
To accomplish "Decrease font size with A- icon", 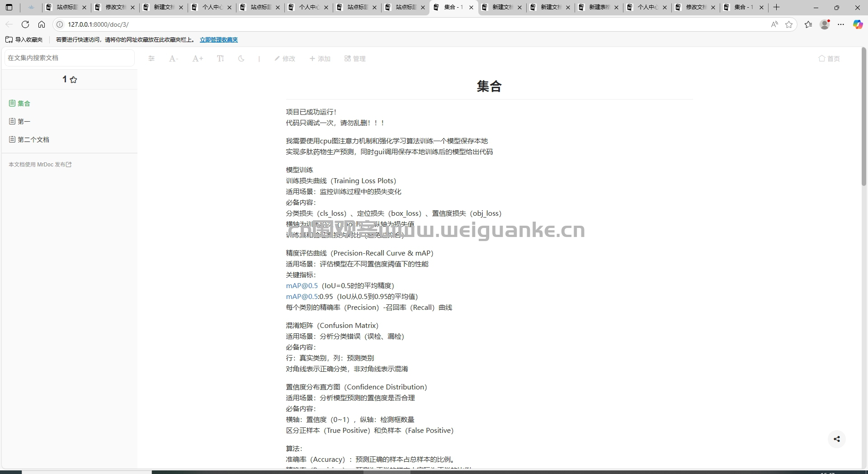I will 174,58.
